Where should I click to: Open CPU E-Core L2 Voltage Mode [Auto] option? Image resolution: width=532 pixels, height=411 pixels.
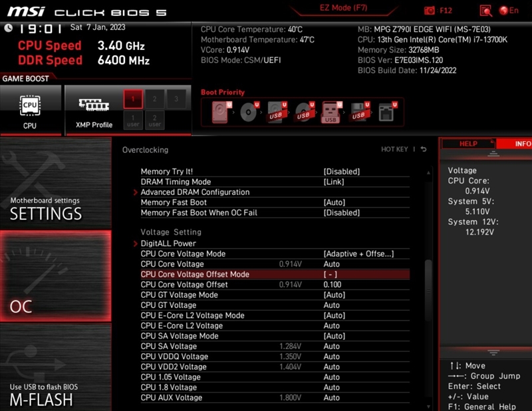point(275,315)
